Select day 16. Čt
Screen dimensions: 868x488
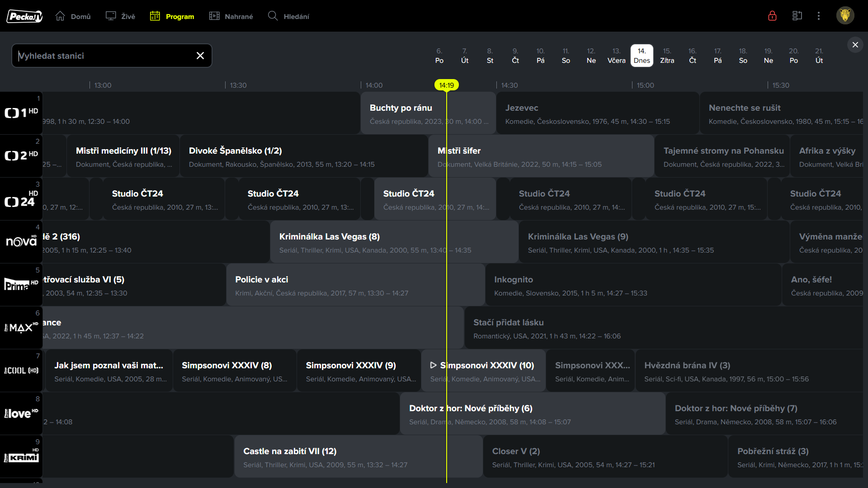[x=693, y=56]
